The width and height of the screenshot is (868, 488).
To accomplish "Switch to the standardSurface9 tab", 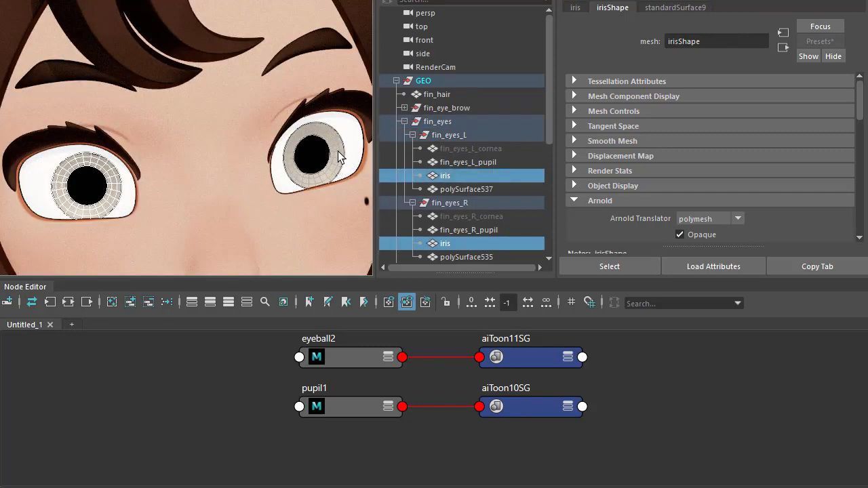I will pyautogui.click(x=675, y=7).
